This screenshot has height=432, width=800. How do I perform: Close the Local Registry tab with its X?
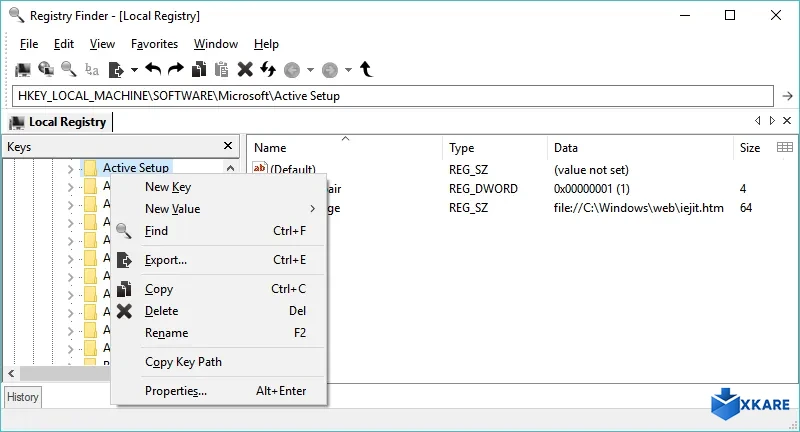[x=787, y=120]
